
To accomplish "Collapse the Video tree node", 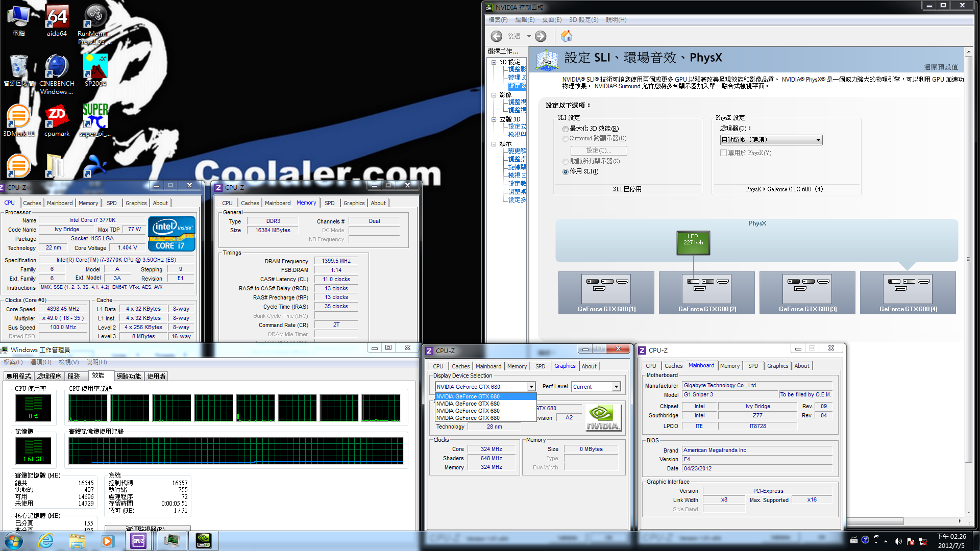I will pyautogui.click(x=494, y=95).
